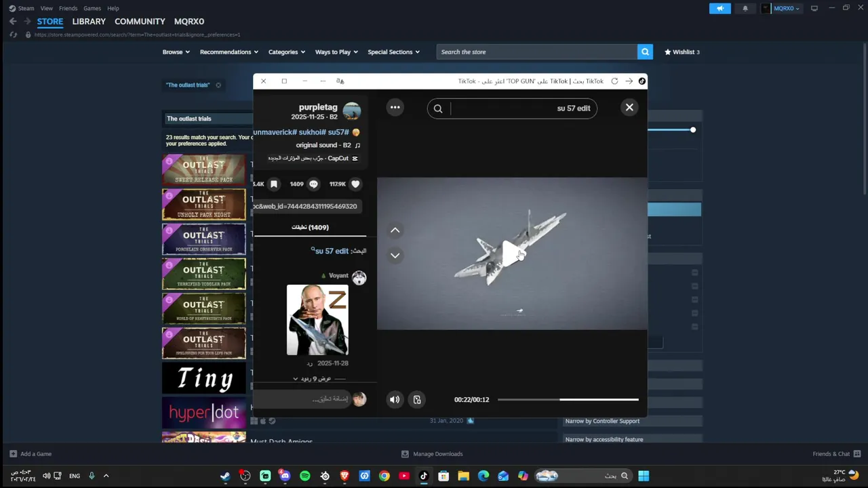Go back with Steam's back arrow
Screen dimensions: 868x488
click(x=13, y=22)
